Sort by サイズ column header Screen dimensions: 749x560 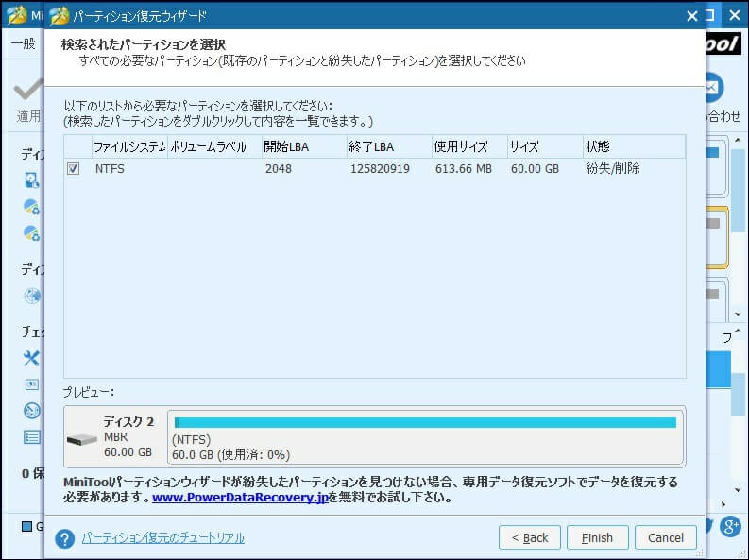(x=545, y=146)
